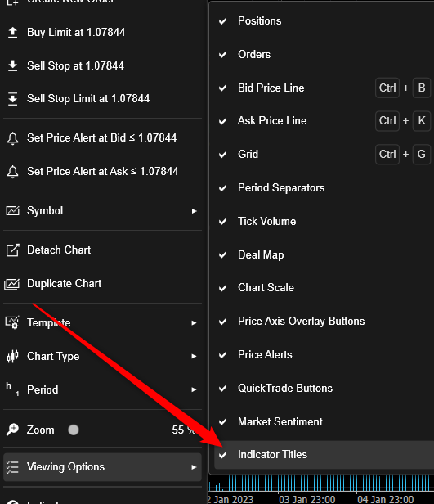This screenshot has width=434, height=504.
Task: Select the Viewing Options menu entry
Action: pos(102,467)
